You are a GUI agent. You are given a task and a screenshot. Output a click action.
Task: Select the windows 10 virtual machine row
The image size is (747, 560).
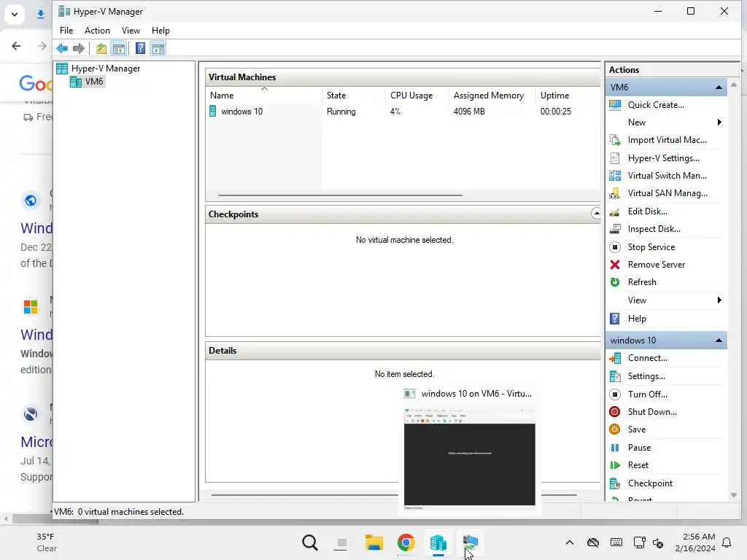pos(403,112)
